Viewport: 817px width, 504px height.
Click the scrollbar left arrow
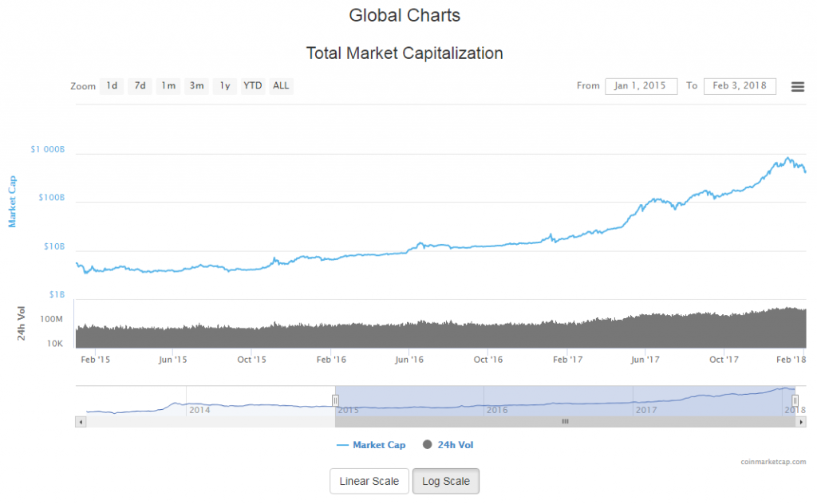coord(81,421)
